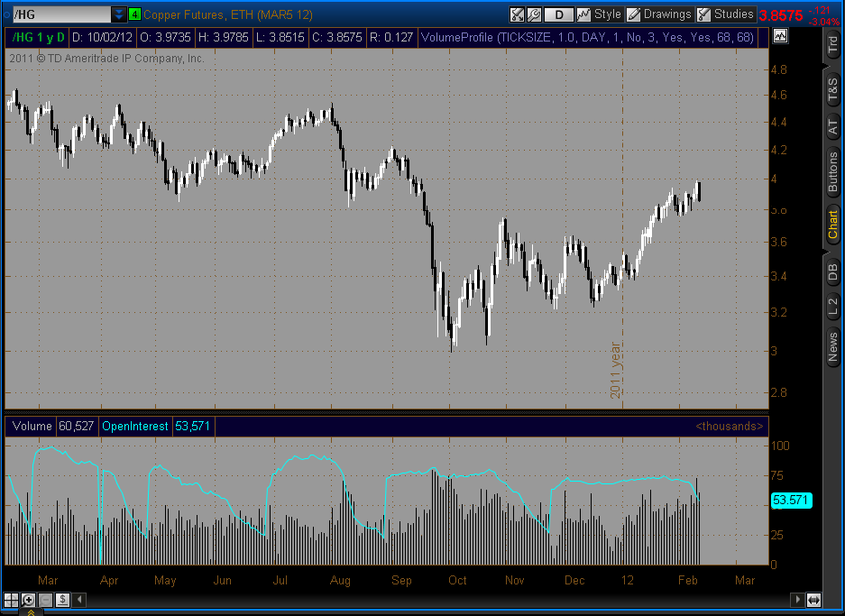Click the green linked-color box next to symbol
845x616 pixels.
(134, 14)
